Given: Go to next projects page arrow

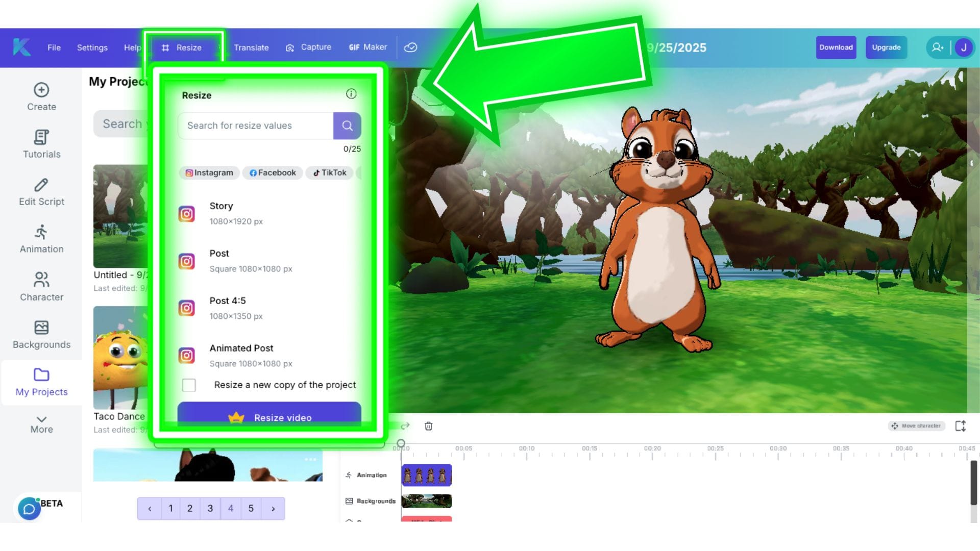Looking at the screenshot, I should 273,509.
